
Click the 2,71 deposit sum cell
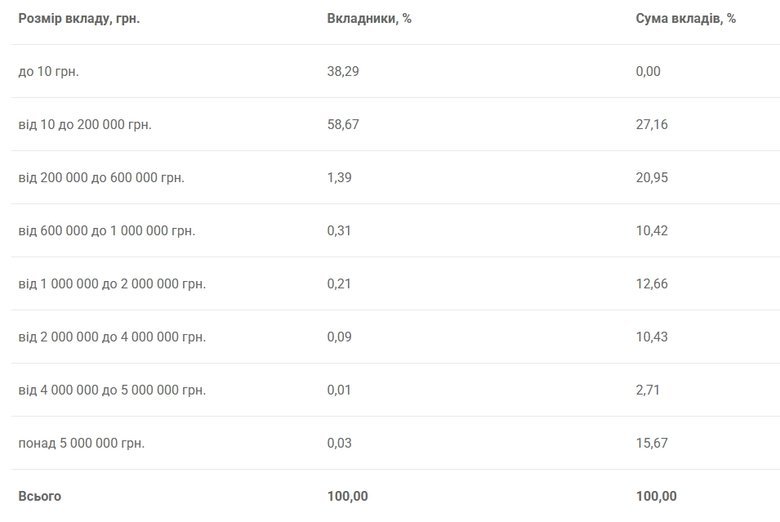point(648,390)
